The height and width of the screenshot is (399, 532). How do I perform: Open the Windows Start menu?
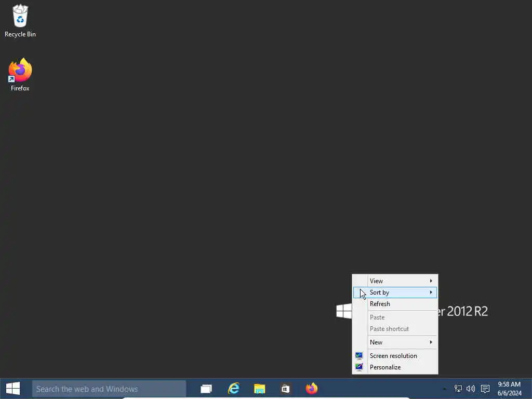click(x=13, y=389)
